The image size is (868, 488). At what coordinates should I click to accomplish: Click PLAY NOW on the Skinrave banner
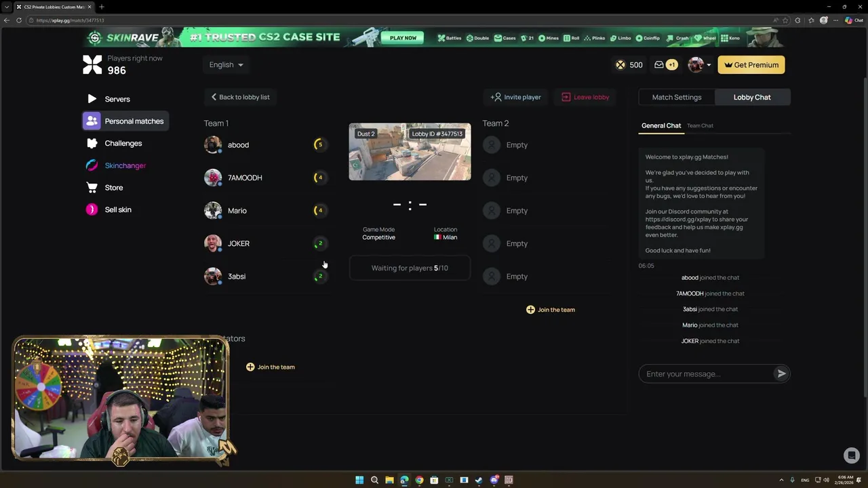pyautogui.click(x=403, y=38)
